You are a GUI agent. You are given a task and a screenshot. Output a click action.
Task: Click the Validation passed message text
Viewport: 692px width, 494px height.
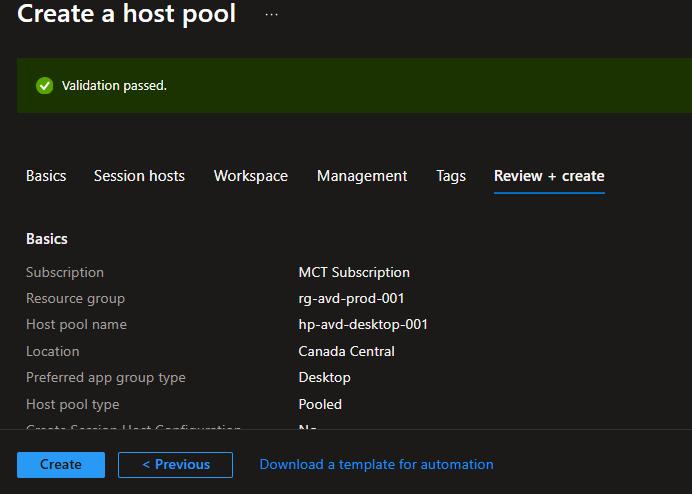point(114,86)
